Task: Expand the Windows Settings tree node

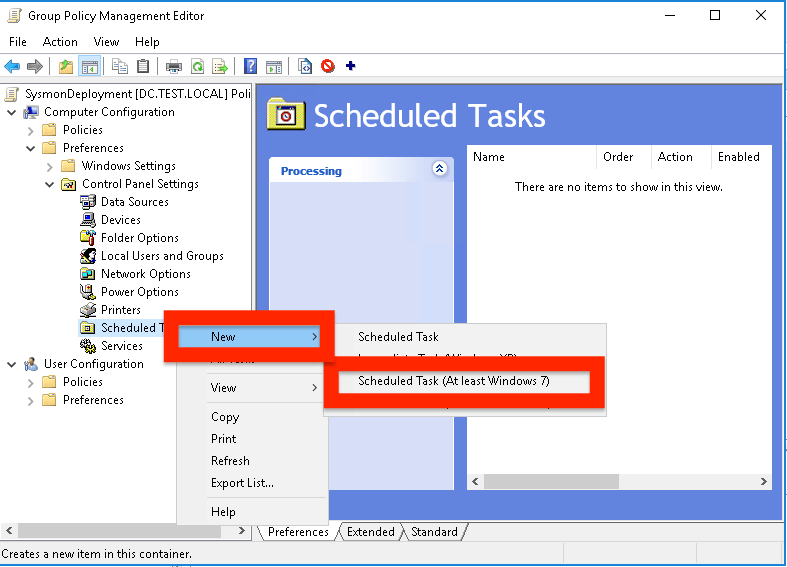Action: [50, 166]
